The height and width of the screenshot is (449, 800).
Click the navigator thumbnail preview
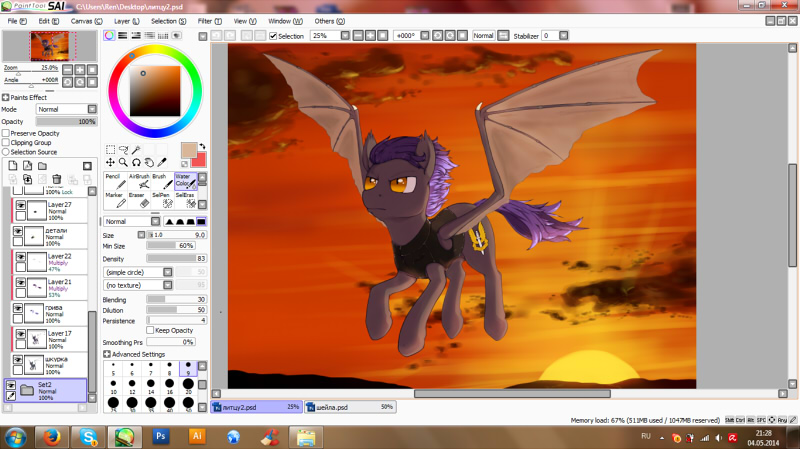point(49,46)
